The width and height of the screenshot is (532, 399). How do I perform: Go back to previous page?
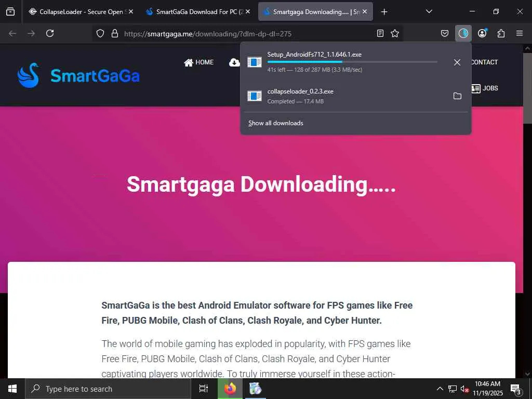(12, 33)
